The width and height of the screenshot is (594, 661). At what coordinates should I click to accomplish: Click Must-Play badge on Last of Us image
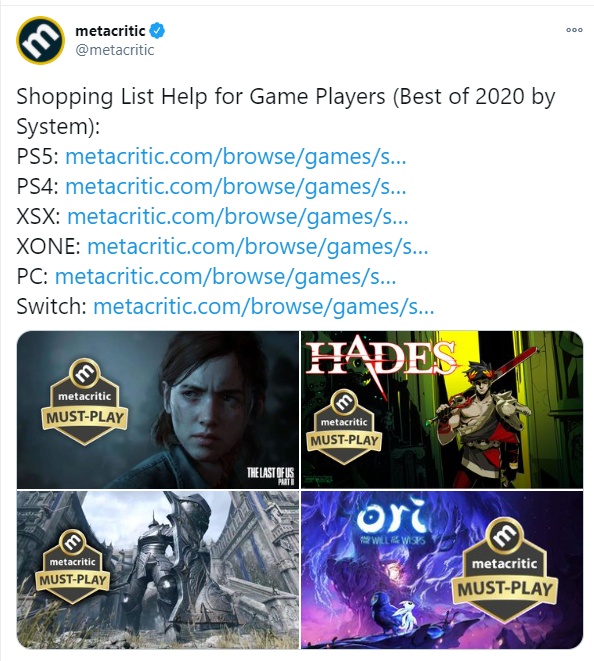click(84, 402)
